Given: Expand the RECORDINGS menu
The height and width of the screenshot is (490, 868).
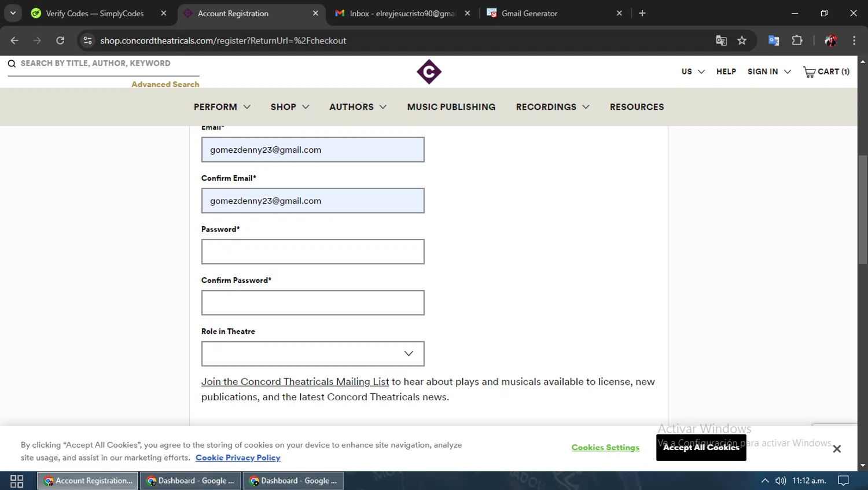Looking at the screenshot, I should pos(553,107).
